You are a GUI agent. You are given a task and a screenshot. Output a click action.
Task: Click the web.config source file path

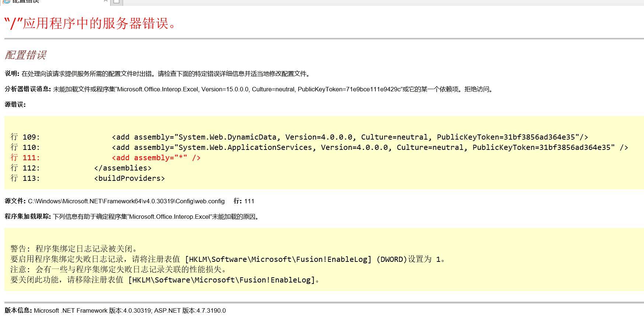click(126, 201)
